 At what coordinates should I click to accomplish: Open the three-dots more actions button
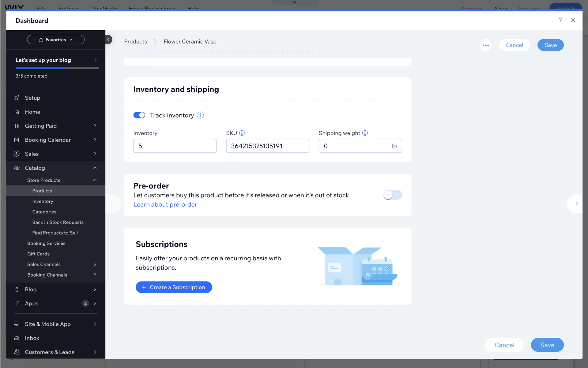coord(485,45)
